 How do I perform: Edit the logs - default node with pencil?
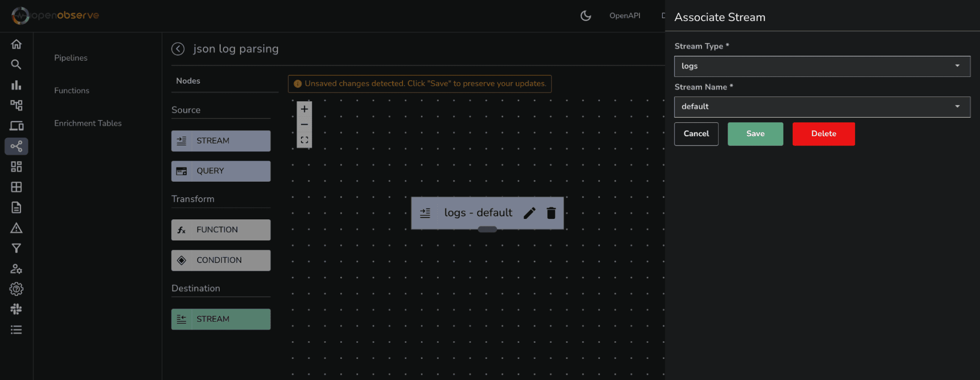[529, 213]
